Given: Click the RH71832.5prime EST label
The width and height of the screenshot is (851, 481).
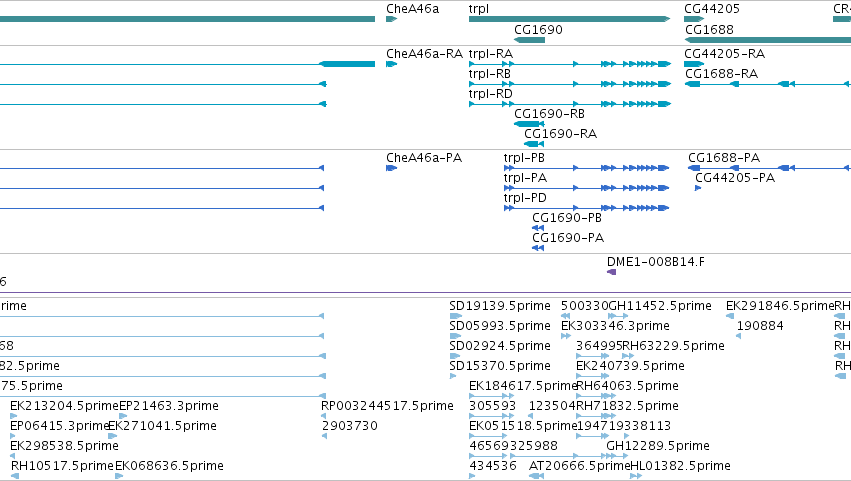Looking at the screenshot, I should click(627, 406).
